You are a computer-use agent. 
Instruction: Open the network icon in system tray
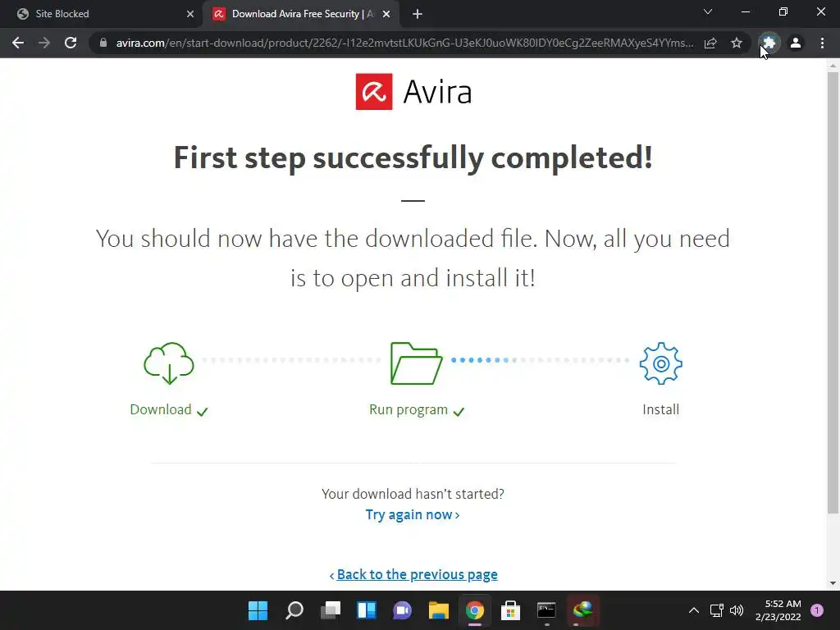pyautogui.click(x=716, y=609)
